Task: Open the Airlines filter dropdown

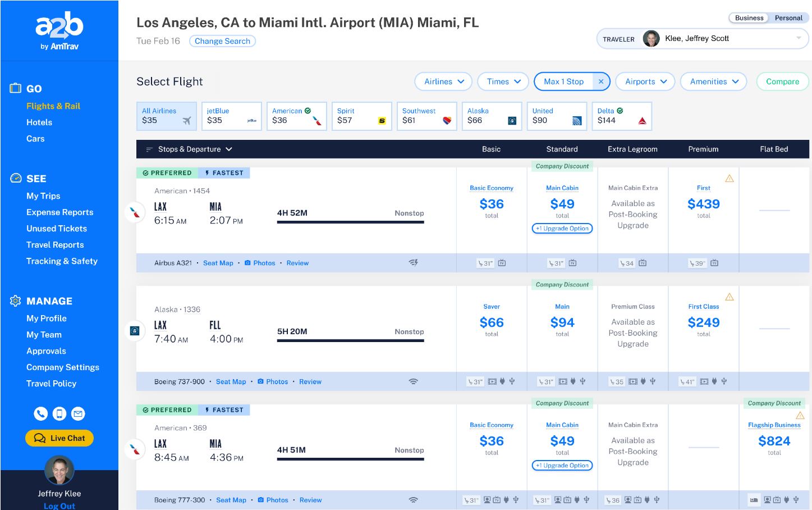Action: 443,81
